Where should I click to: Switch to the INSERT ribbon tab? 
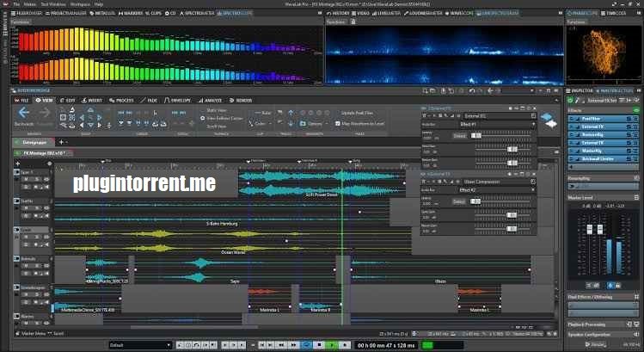[x=92, y=101]
